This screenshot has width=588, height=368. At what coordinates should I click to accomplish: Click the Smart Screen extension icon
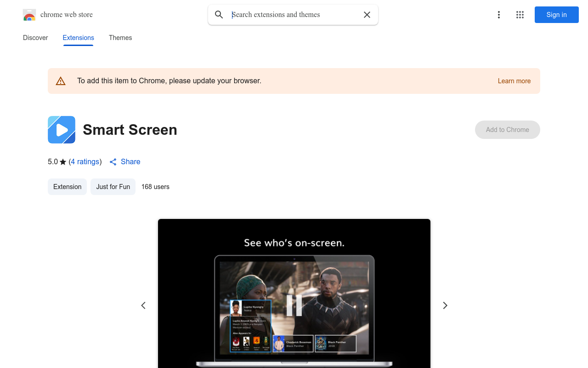[62, 130]
